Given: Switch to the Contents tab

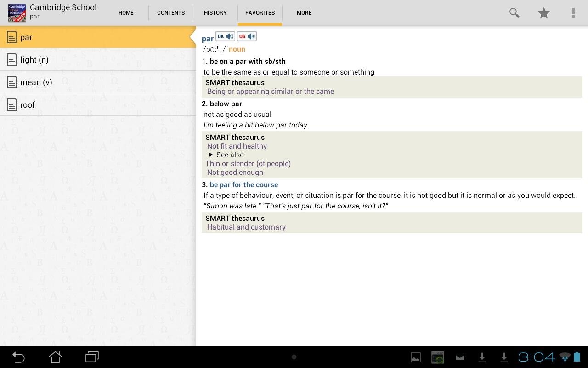Looking at the screenshot, I should (x=171, y=13).
